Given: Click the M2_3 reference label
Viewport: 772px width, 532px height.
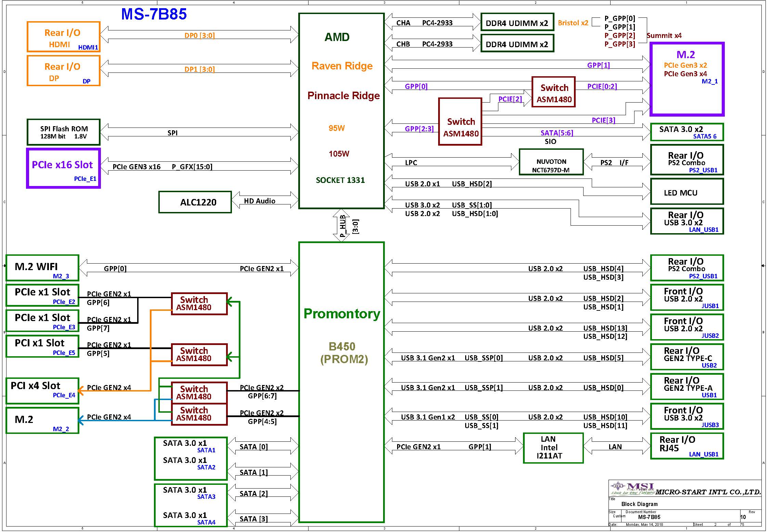Looking at the screenshot, I should tap(61, 276).
